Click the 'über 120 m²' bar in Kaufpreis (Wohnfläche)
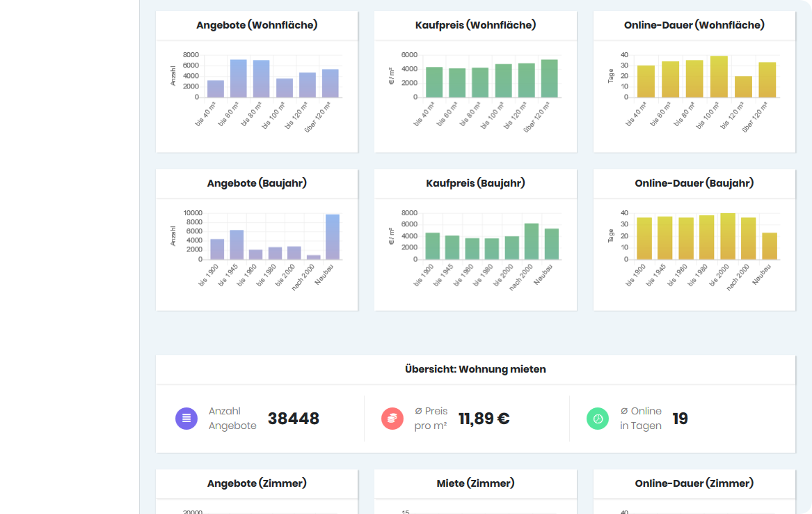Viewport: 812px width, 514px height. click(550, 78)
